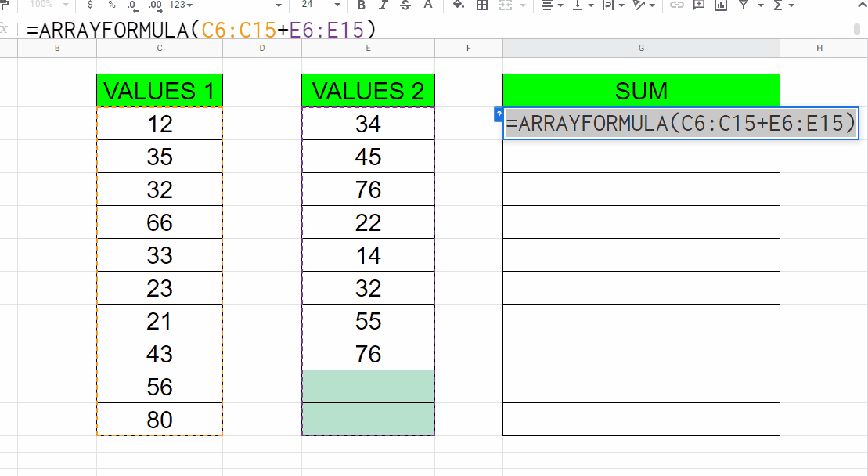Open horizontal align menu
Screen dimensions: 868x476
551,5
